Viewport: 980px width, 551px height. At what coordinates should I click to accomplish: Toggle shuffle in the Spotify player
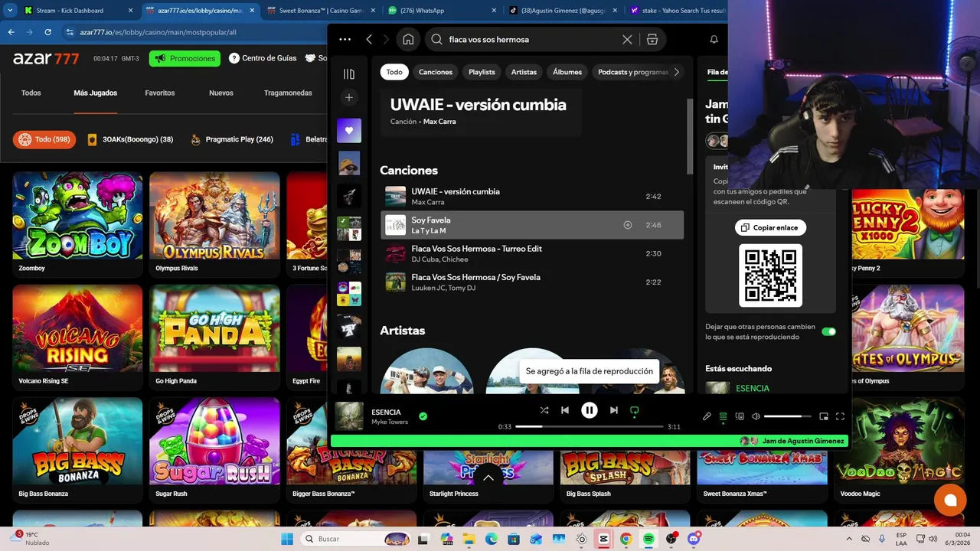pos(544,410)
